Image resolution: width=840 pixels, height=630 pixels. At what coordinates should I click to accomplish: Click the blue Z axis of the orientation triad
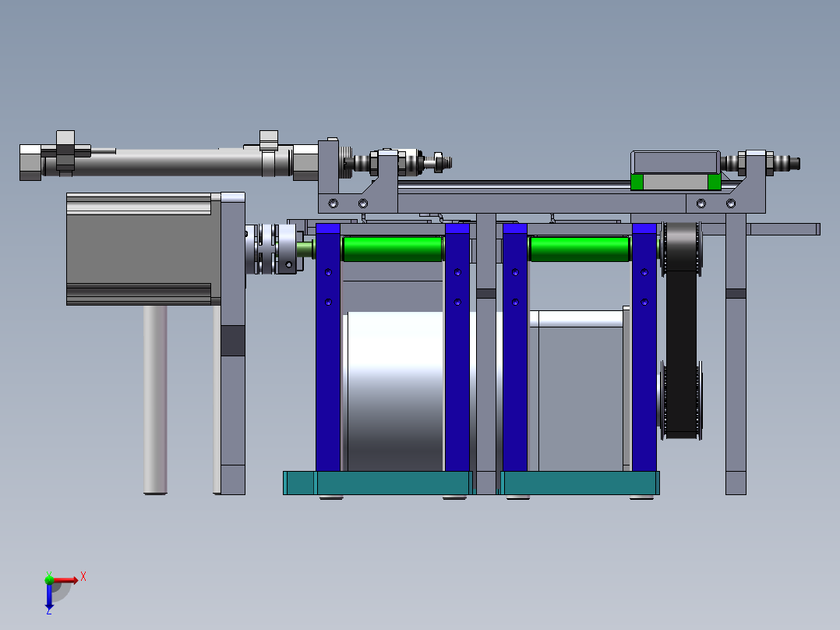(49, 596)
